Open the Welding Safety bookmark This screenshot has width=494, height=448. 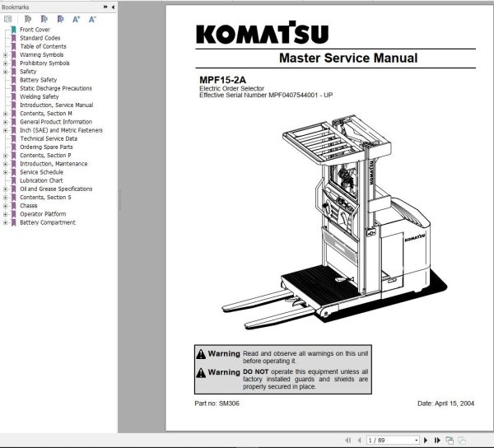(x=40, y=96)
